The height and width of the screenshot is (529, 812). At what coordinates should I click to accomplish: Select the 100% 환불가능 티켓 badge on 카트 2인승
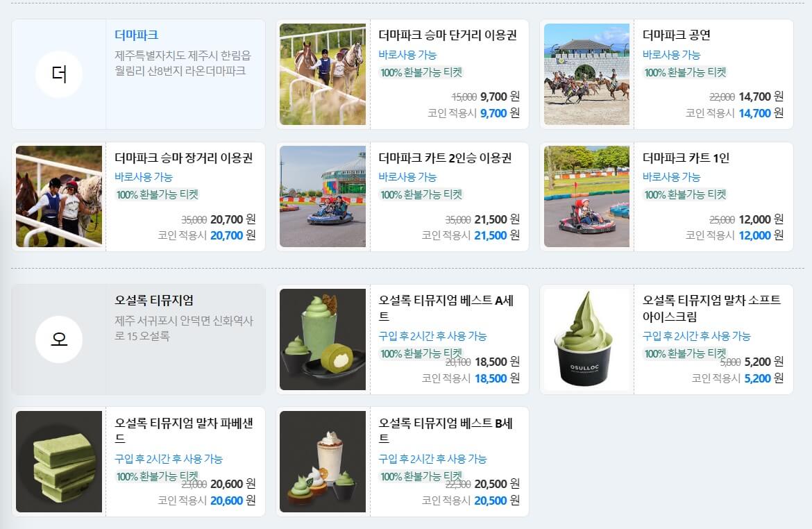point(421,195)
